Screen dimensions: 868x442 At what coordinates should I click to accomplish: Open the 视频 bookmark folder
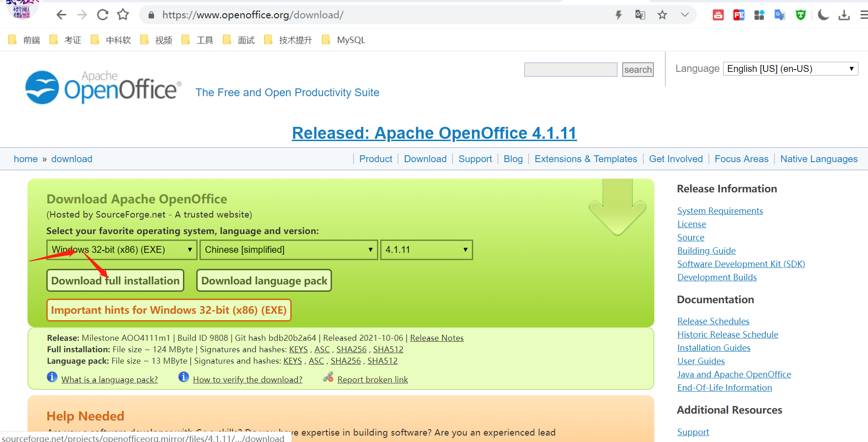(156, 40)
